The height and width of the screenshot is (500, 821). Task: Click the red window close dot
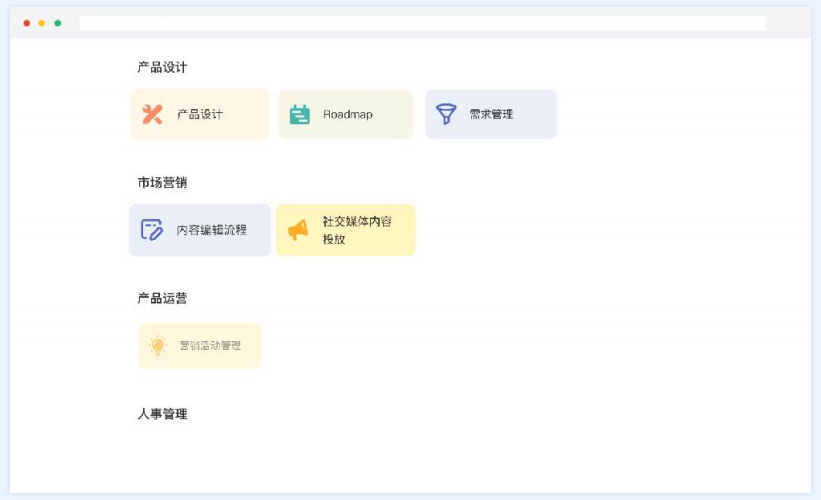pos(27,23)
